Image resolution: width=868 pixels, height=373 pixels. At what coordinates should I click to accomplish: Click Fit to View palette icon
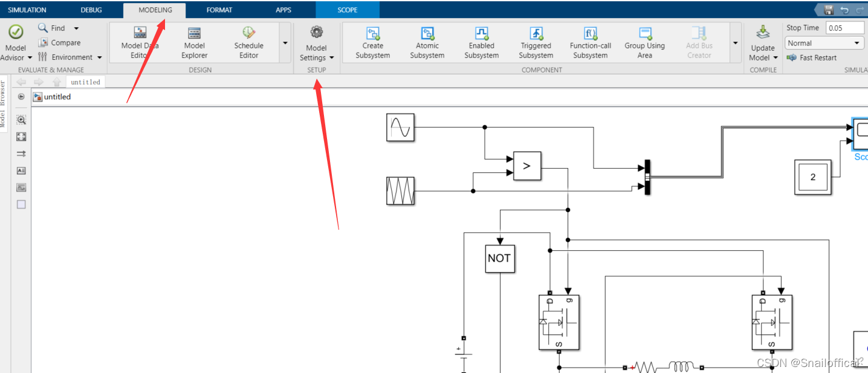[x=21, y=137]
